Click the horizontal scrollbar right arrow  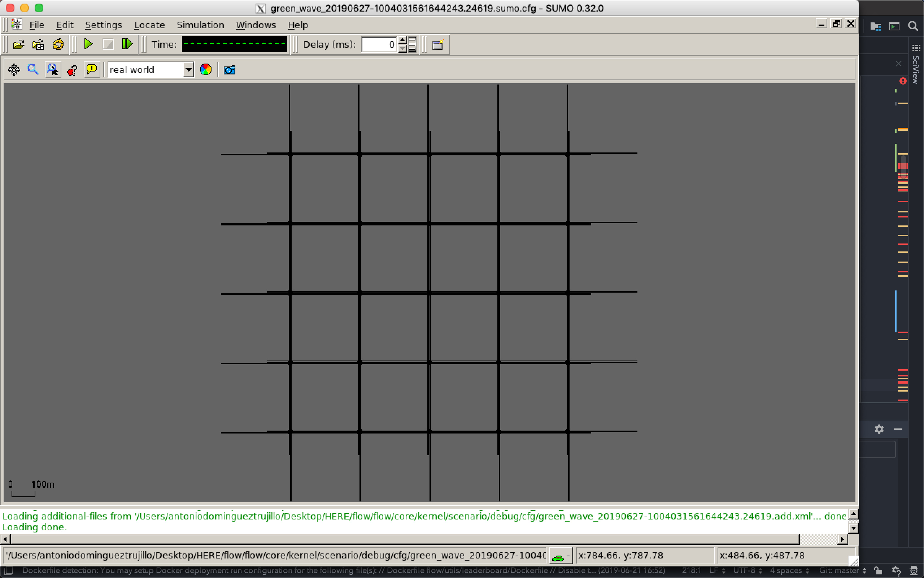(843, 539)
